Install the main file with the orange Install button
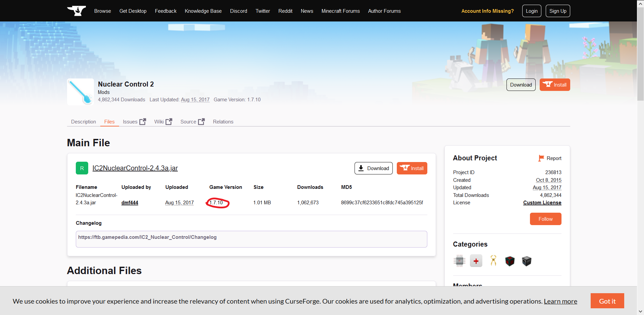 coord(412,168)
